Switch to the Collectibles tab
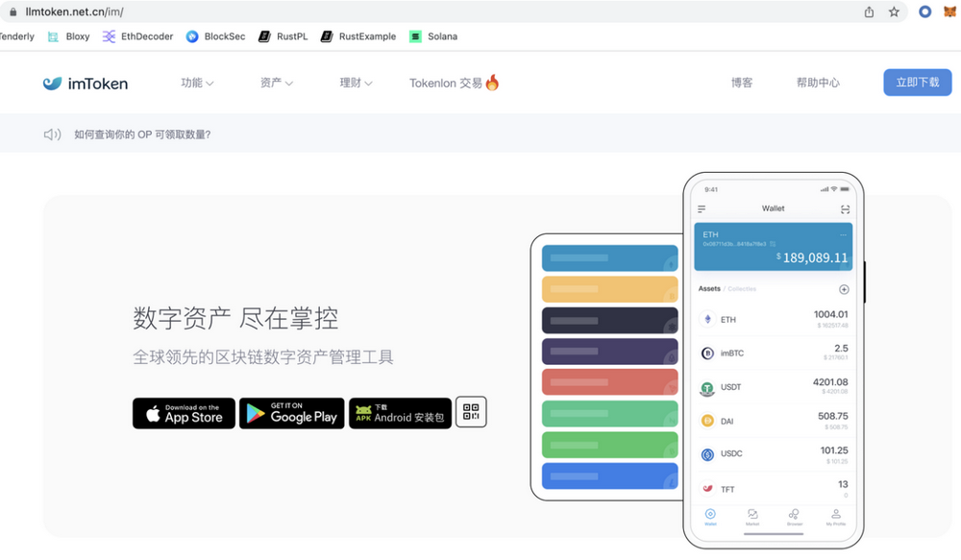 tap(740, 289)
